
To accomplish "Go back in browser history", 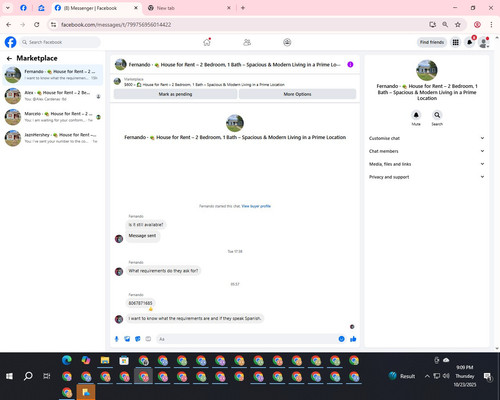I will (9, 24).
